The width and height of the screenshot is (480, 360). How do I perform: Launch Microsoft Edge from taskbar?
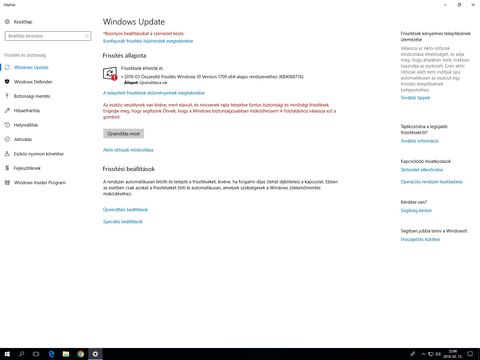[51, 354]
